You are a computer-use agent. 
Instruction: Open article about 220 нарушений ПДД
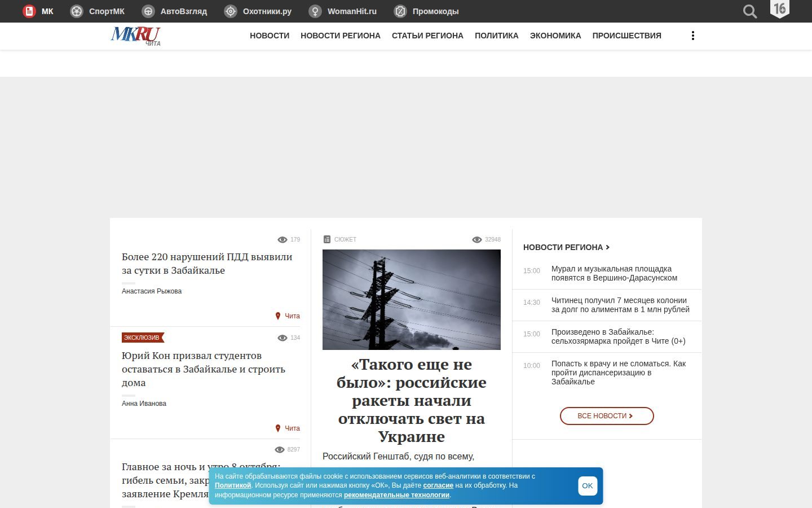tap(207, 264)
